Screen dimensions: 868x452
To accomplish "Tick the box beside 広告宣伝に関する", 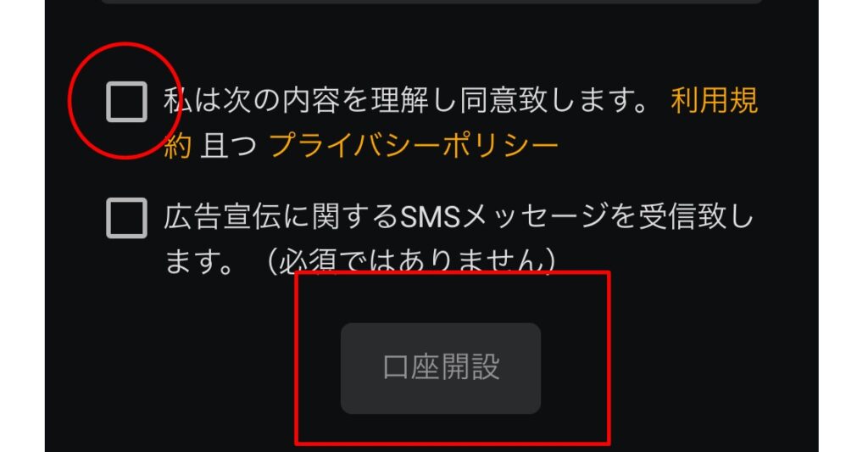I will [x=127, y=218].
